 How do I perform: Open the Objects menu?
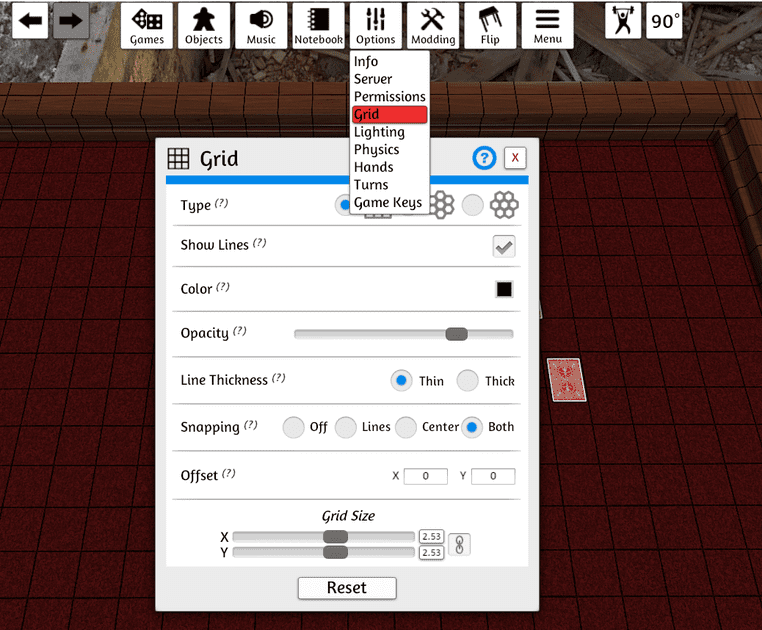[x=204, y=26]
